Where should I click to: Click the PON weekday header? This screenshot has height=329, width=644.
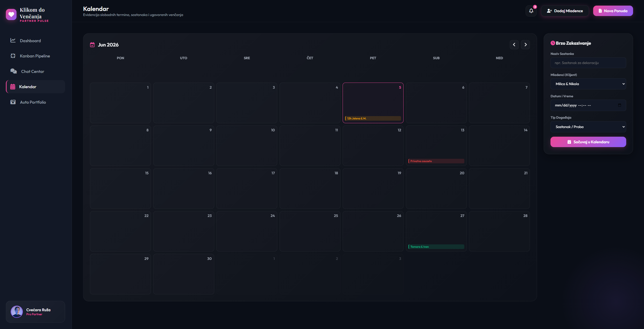(x=120, y=58)
